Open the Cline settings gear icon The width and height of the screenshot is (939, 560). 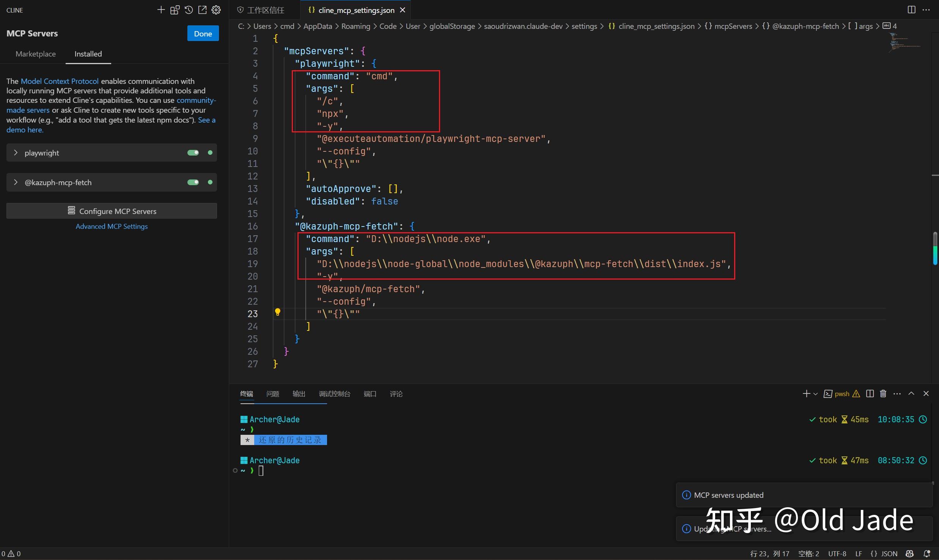click(x=216, y=10)
